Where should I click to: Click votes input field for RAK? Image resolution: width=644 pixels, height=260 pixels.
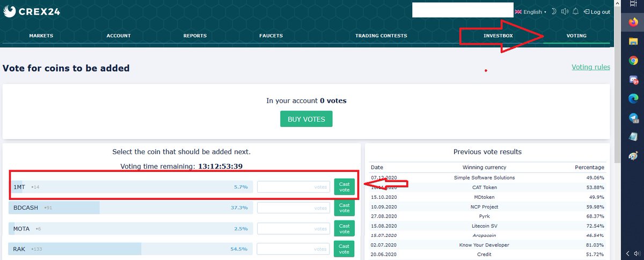(x=294, y=249)
